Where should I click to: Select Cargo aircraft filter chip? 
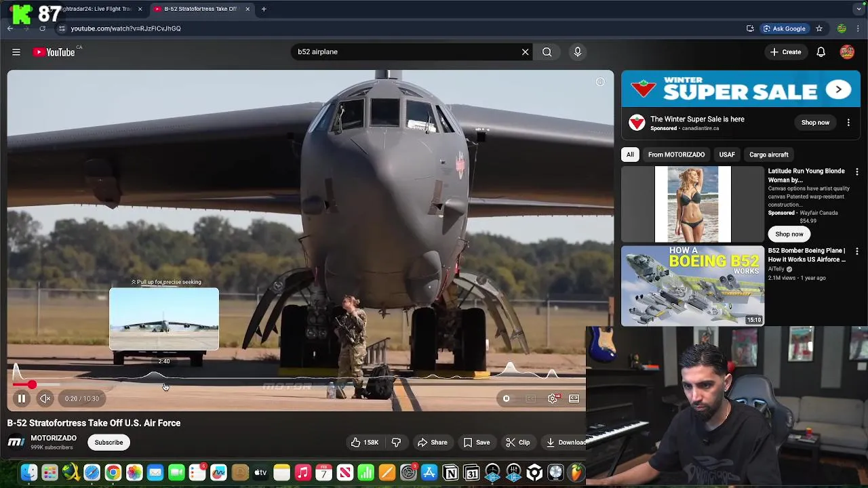coord(769,155)
